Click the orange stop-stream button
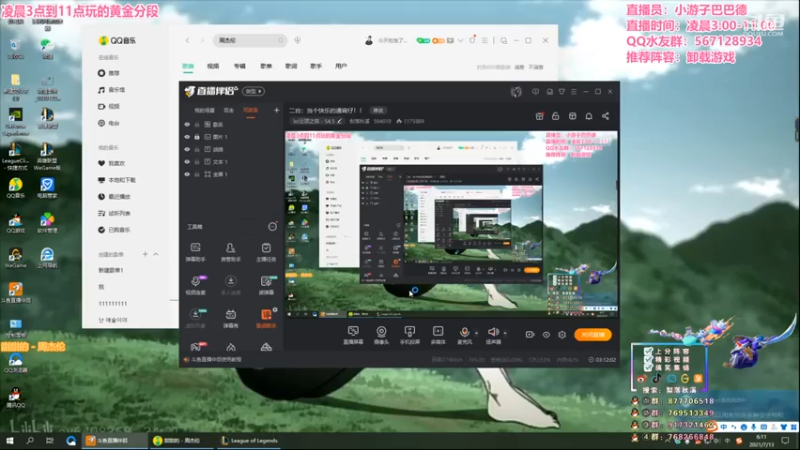 [592, 335]
